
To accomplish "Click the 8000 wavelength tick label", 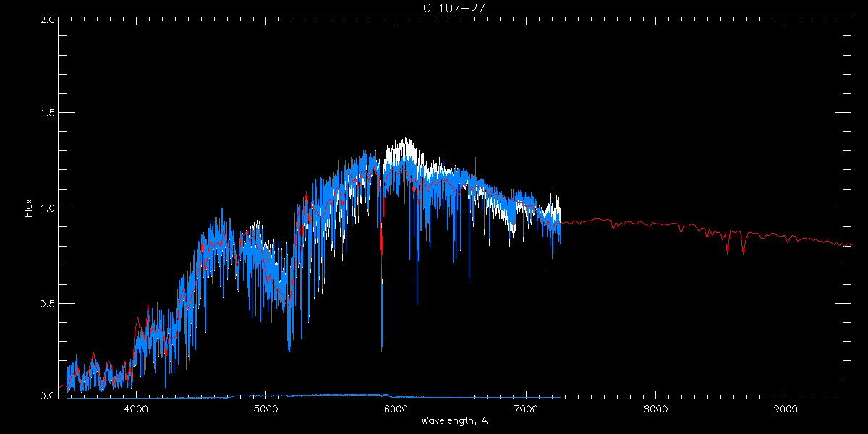I will pos(655,409).
